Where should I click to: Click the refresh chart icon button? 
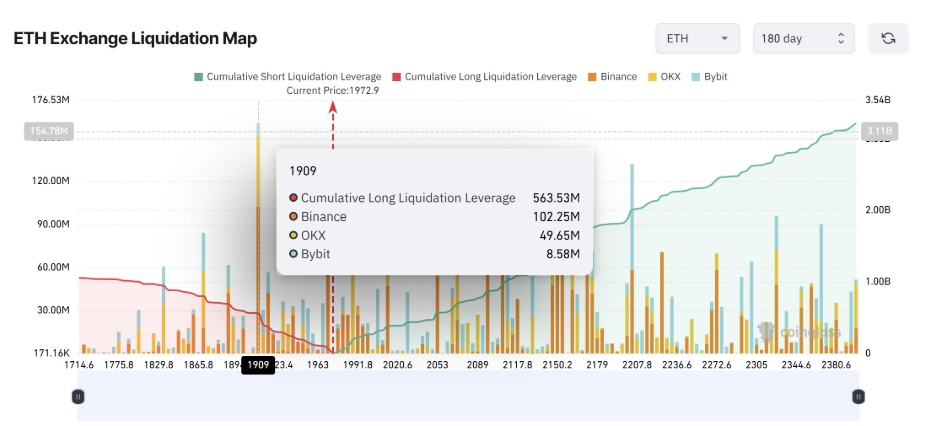pos(887,38)
